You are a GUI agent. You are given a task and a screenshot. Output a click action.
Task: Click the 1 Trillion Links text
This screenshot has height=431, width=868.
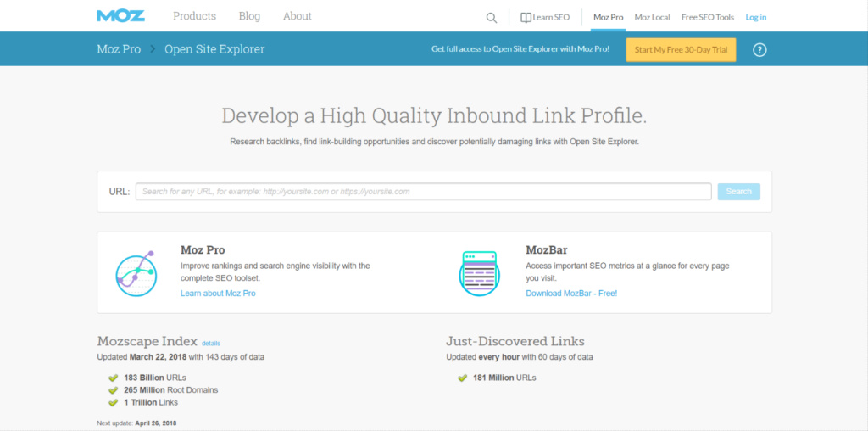(x=151, y=402)
